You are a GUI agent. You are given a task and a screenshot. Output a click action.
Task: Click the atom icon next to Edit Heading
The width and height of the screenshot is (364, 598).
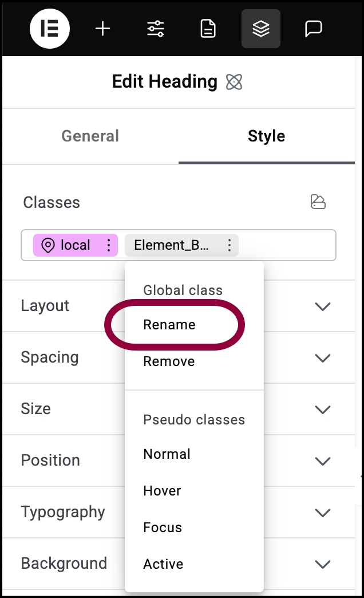234,81
